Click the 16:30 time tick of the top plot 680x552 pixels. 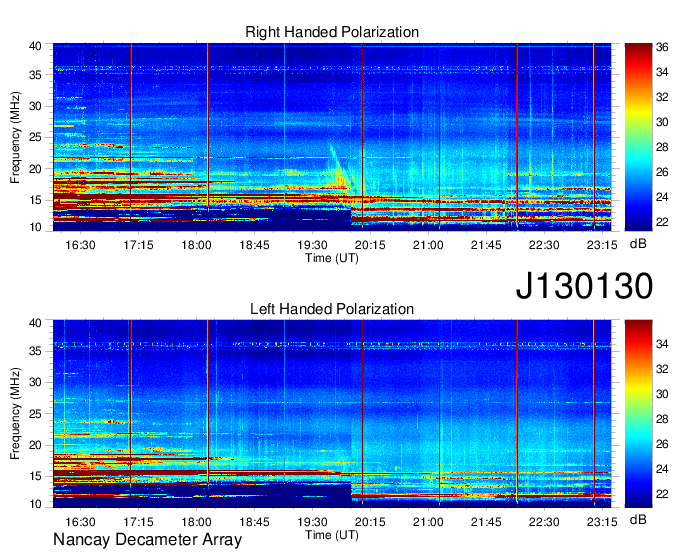(x=80, y=245)
